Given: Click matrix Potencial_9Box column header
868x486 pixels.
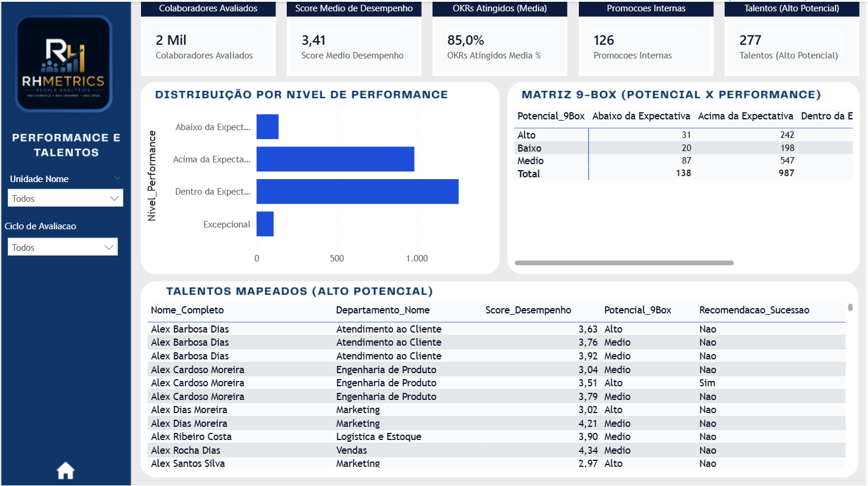Looking at the screenshot, I should coord(551,116).
